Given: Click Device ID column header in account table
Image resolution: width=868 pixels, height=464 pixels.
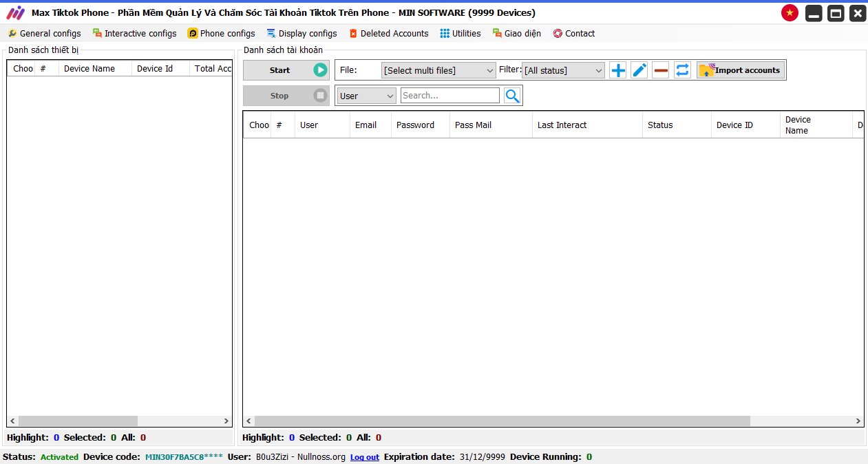Looking at the screenshot, I should click(x=746, y=125).
